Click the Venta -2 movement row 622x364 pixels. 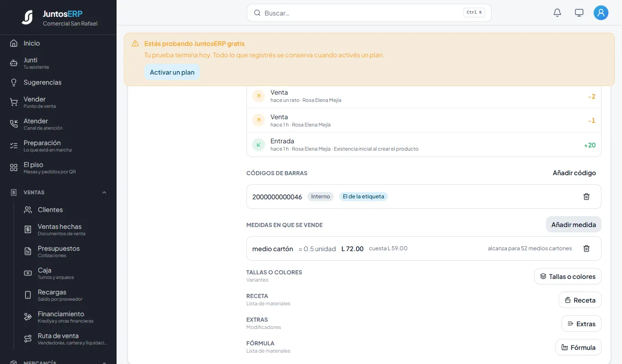424,96
